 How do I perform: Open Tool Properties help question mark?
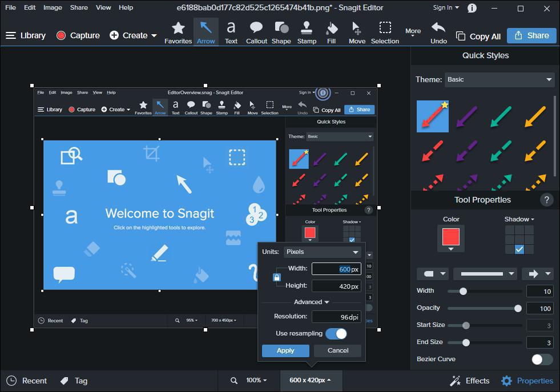point(546,200)
